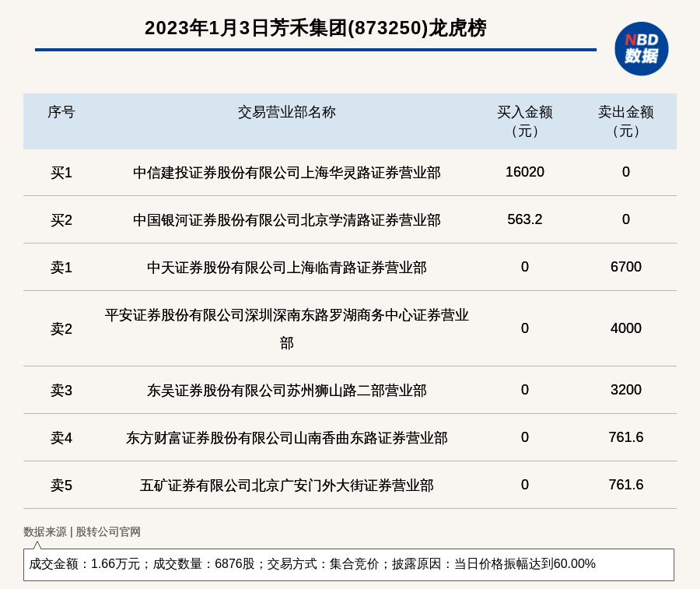
Task: Click the 交易营业部名称 column header
Action: point(286,111)
